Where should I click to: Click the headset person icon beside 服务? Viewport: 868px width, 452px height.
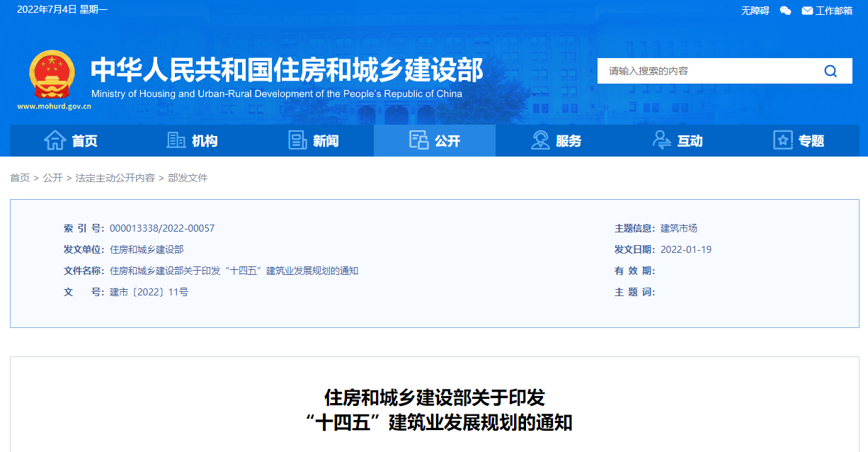pos(540,140)
